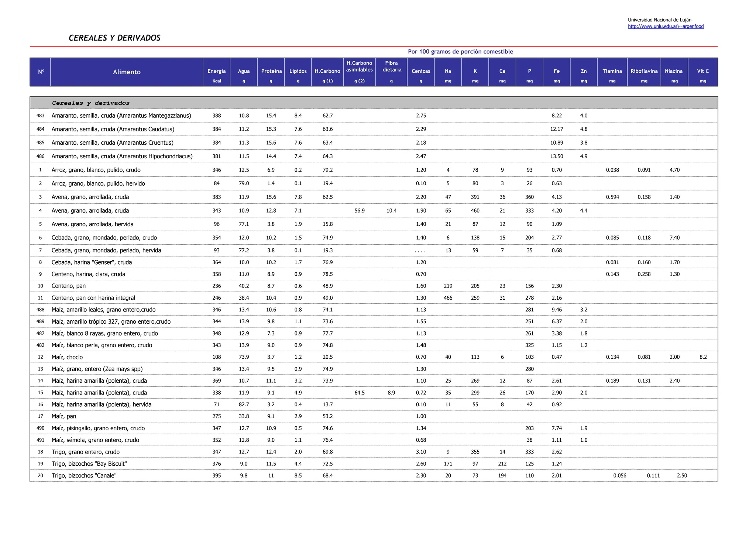Viewport: 756px width, 534px height.
Task: Click the Amarantus Caudatus food name
Action: click(113, 129)
